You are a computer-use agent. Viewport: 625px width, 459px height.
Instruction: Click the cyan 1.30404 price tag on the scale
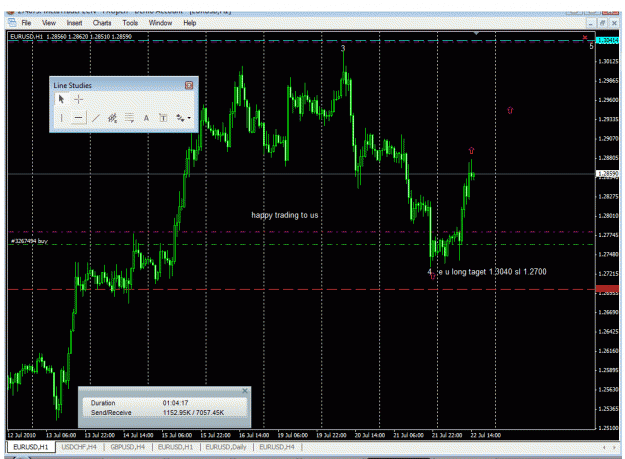[607, 41]
